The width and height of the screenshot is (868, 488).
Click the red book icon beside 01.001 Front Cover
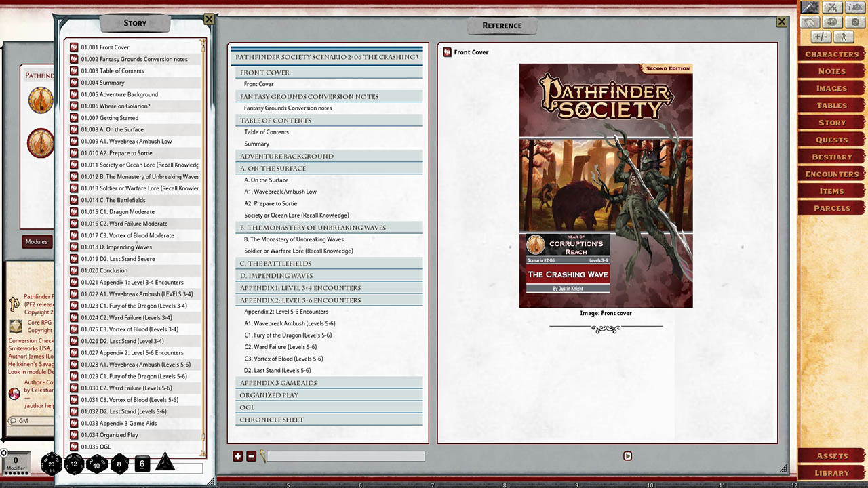click(x=74, y=47)
